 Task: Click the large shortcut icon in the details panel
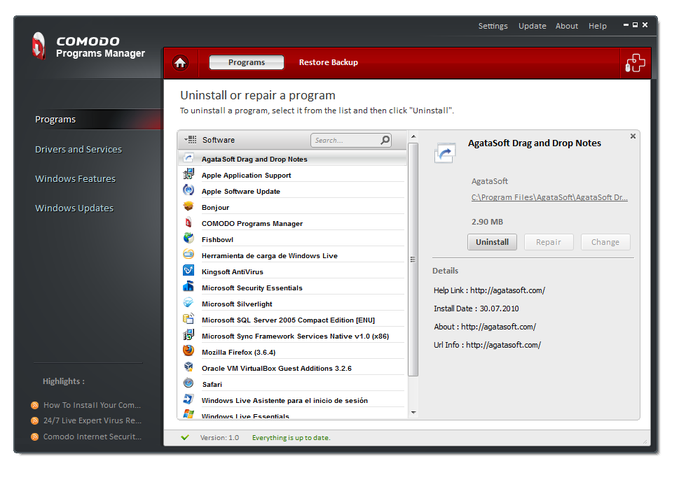point(445,154)
